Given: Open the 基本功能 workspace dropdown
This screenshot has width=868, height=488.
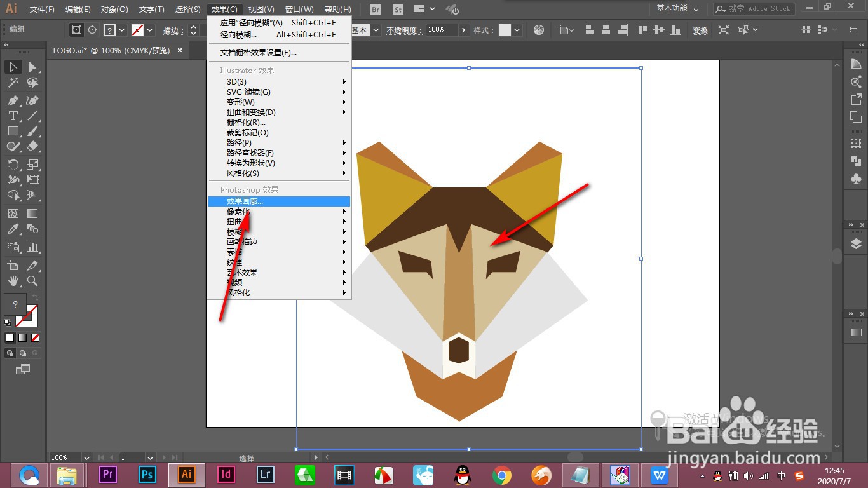Looking at the screenshot, I should coord(677,9).
